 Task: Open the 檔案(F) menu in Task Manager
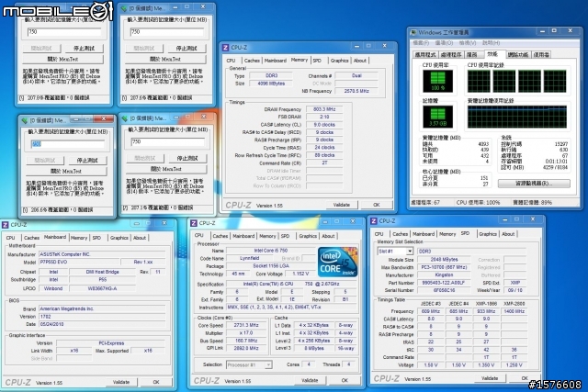(421, 43)
